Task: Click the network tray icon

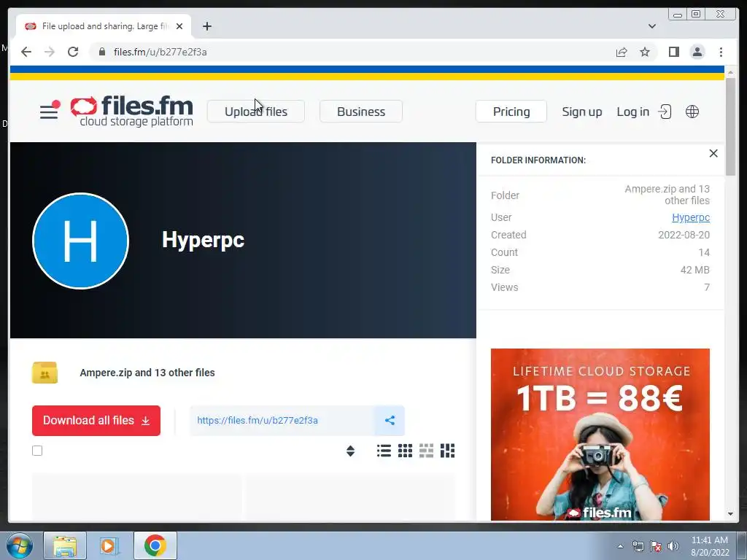Action: click(638, 546)
